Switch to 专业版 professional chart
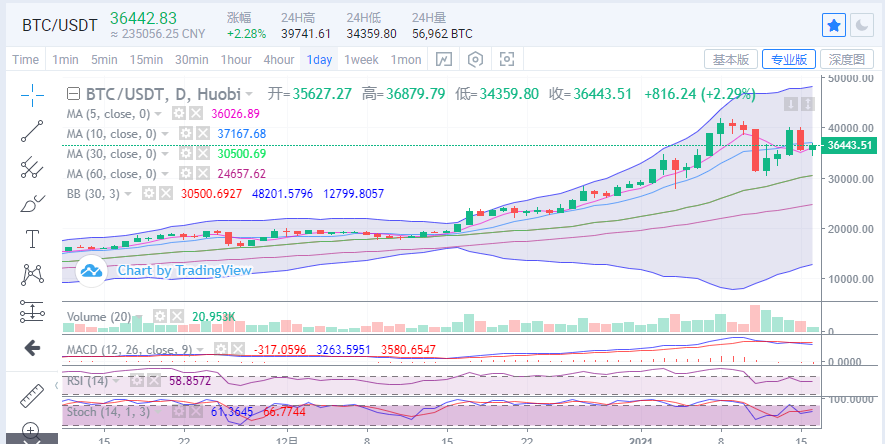The height and width of the screenshot is (444, 885). (x=789, y=59)
